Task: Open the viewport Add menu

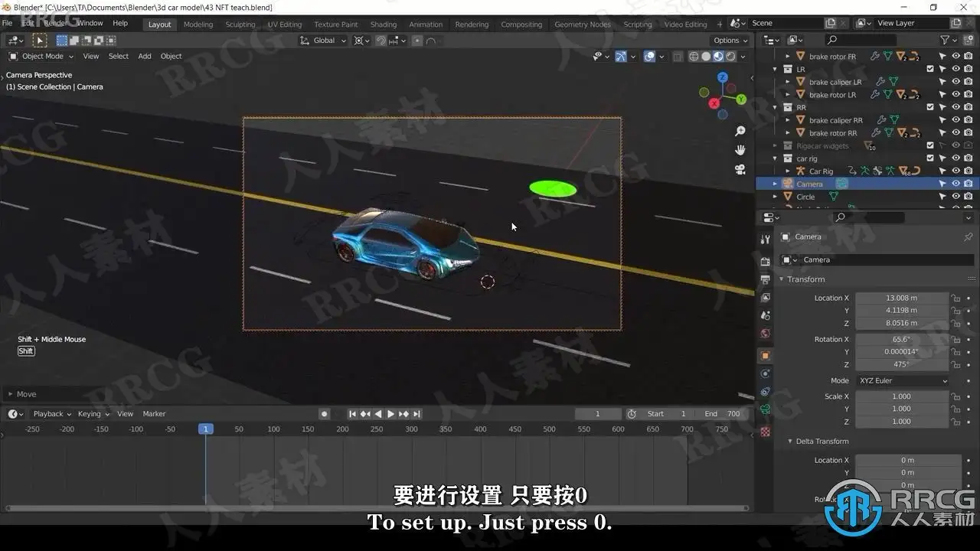Action: pos(145,56)
